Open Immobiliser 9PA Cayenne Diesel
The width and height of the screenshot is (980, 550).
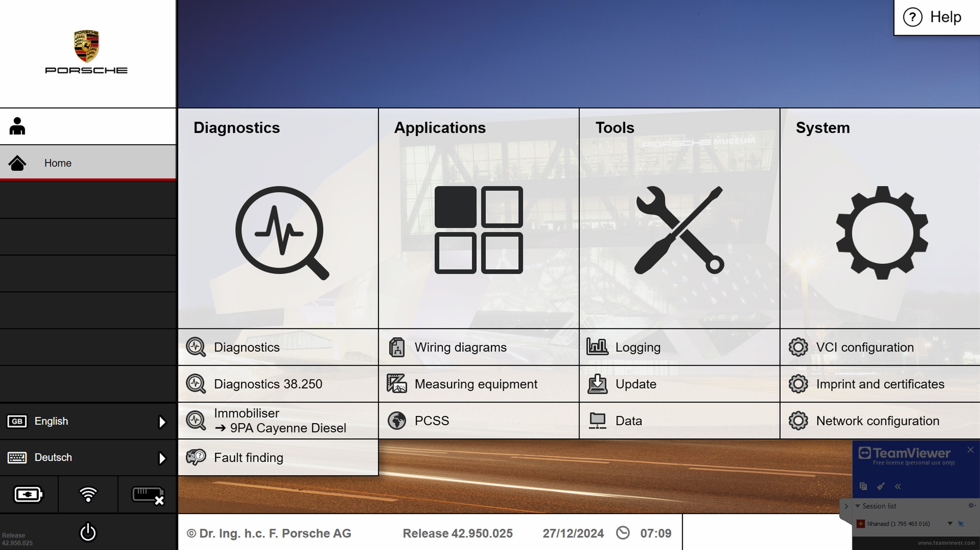pos(278,421)
